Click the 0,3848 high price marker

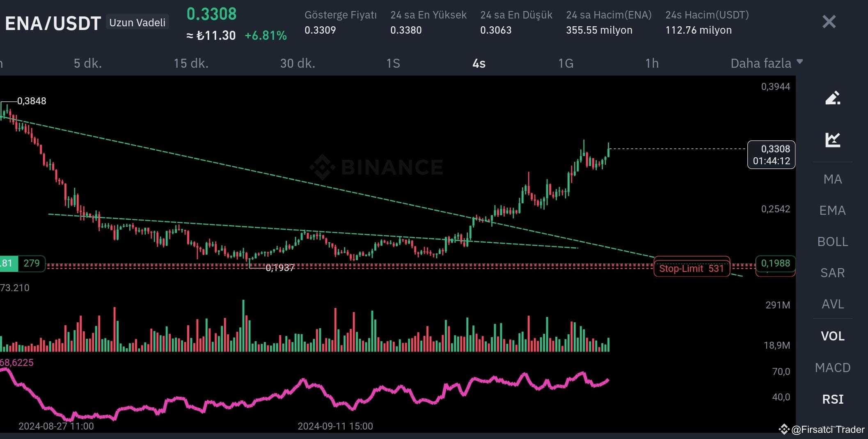click(32, 101)
